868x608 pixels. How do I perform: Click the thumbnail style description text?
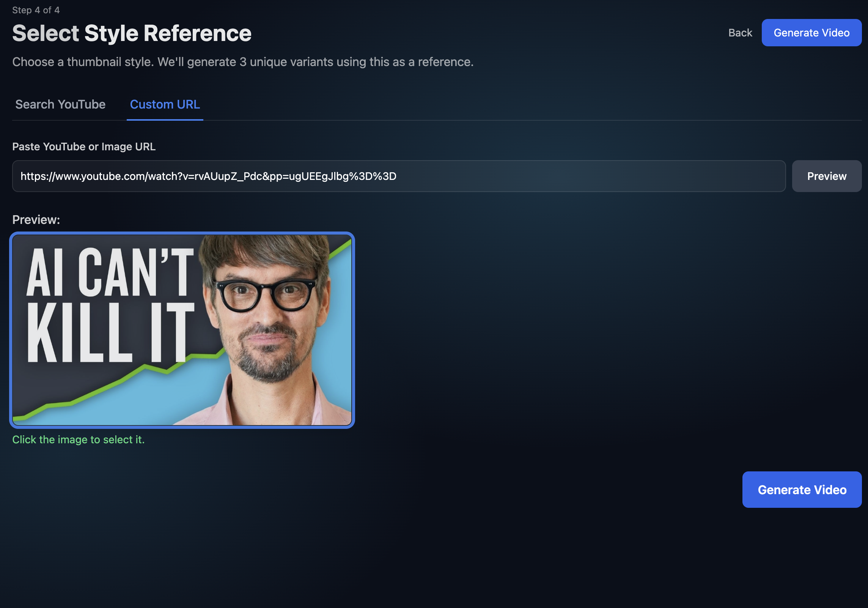[x=243, y=62]
